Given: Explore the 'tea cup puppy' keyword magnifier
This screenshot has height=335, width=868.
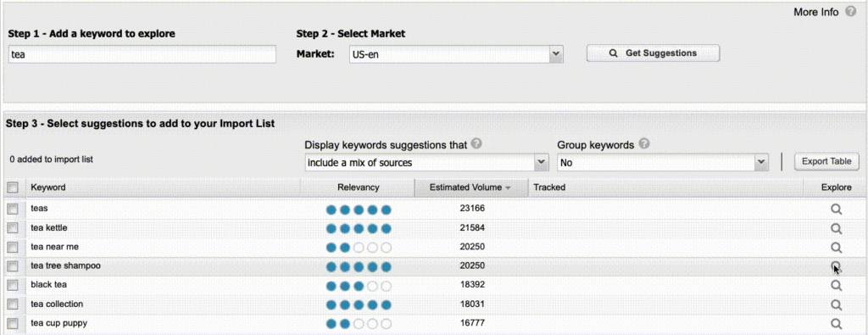Looking at the screenshot, I should 836,323.
